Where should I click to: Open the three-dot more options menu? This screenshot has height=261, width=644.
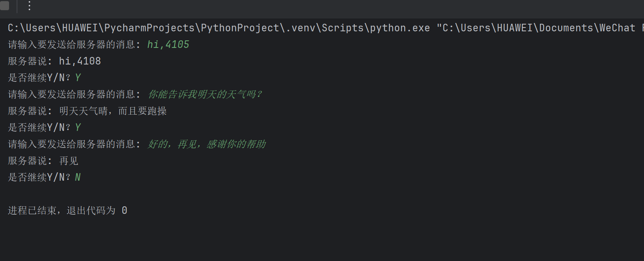coord(29,6)
